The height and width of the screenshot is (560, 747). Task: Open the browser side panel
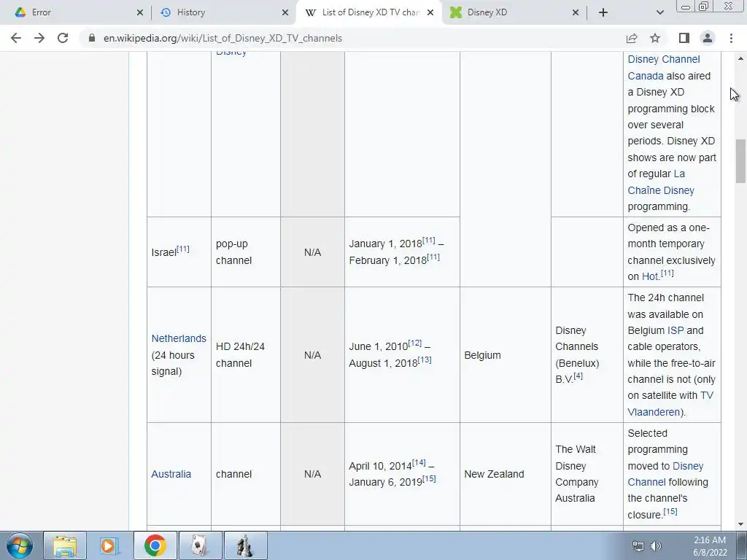(684, 38)
